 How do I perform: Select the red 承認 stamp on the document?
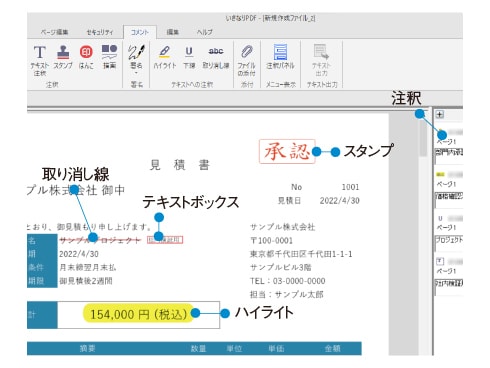point(287,151)
